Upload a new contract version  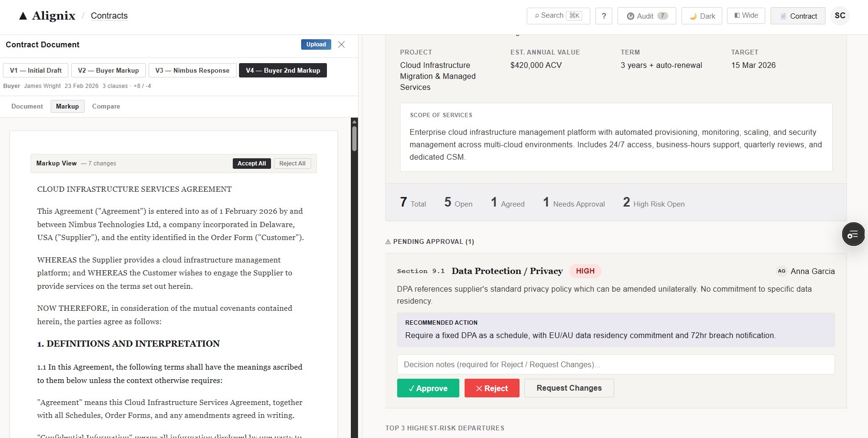(316, 44)
